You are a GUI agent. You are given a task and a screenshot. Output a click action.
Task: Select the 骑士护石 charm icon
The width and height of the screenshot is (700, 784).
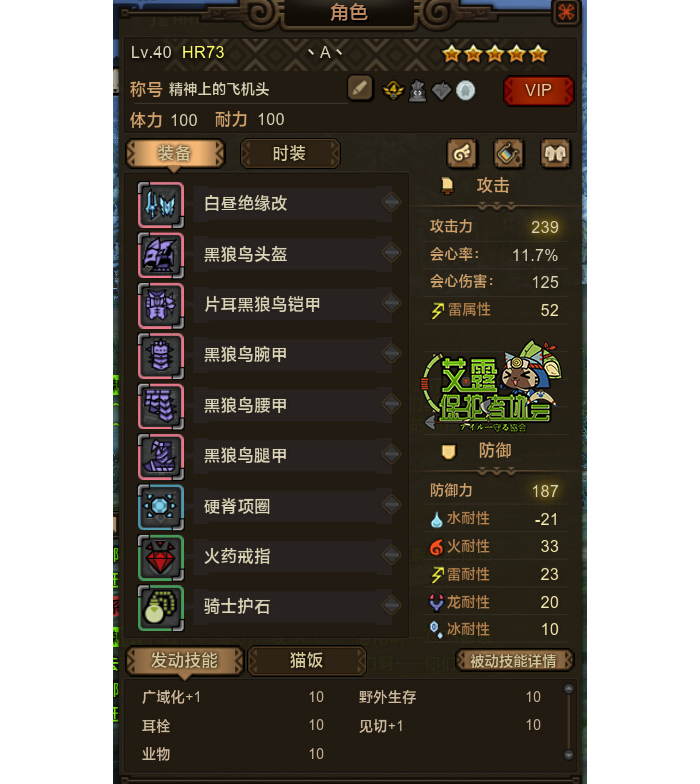tap(160, 608)
